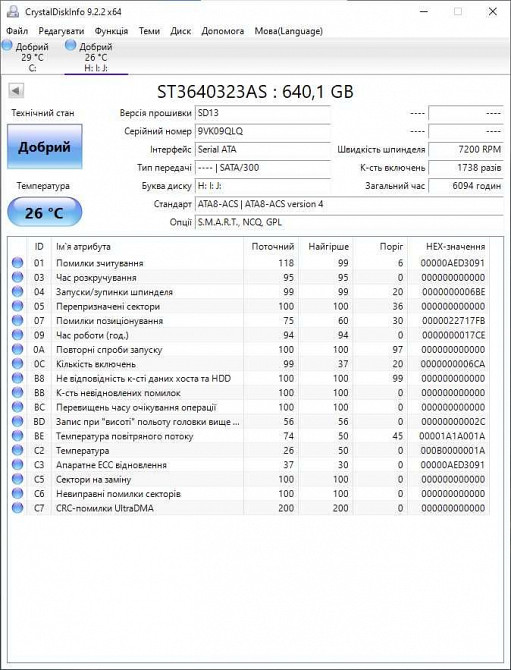Click status icon for attribute 01 Помилки зчитування
Screen dimensions: 511x670
click(18, 263)
